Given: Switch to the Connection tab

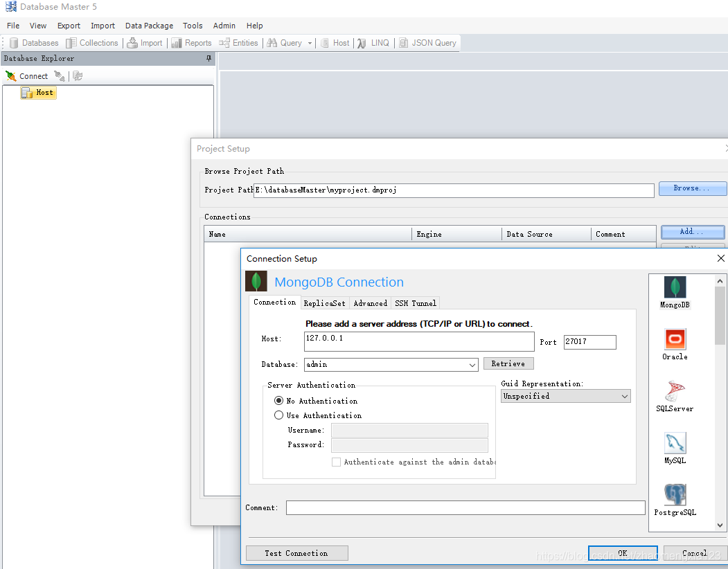Looking at the screenshot, I should [x=275, y=302].
